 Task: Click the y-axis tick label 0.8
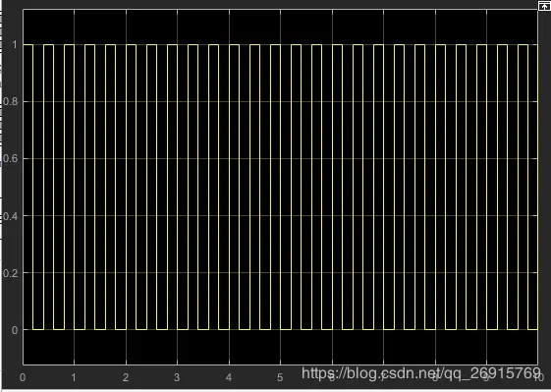tap(10, 101)
